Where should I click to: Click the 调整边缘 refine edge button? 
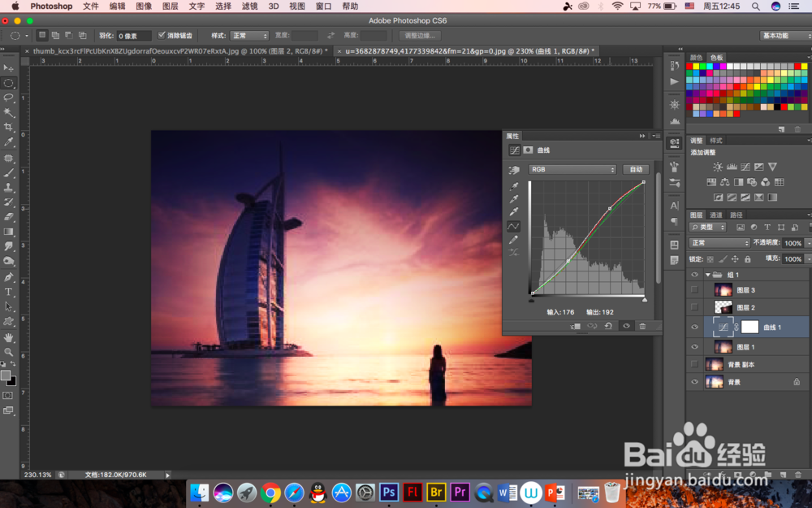(420, 35)
